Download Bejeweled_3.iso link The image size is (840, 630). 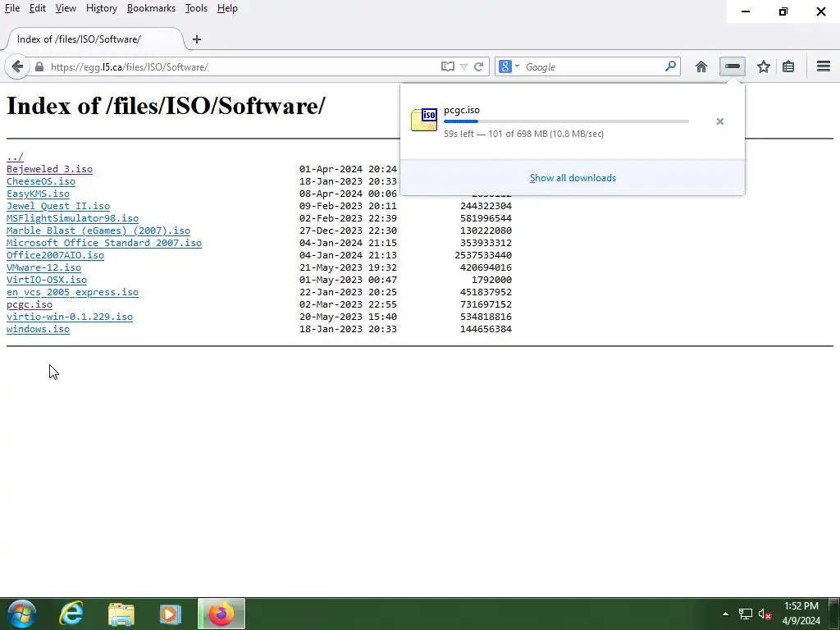(49, 169)
